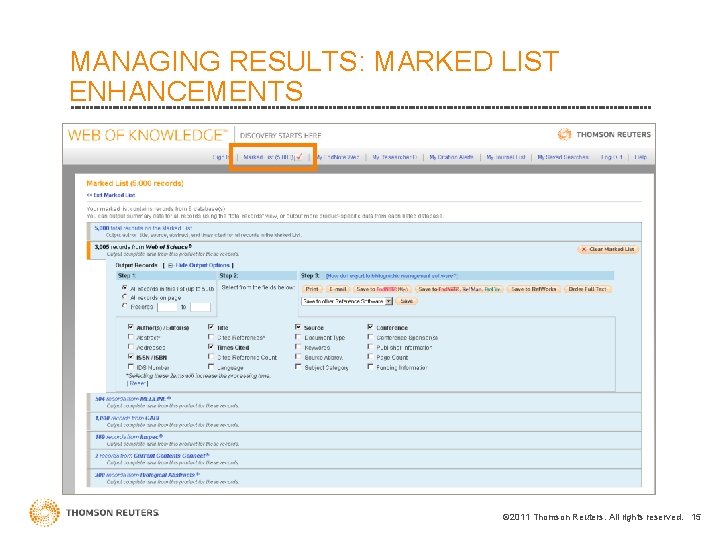720x540 pixels.
Task: Check the IDS Number checkbox
Action: tap(131, 367)
